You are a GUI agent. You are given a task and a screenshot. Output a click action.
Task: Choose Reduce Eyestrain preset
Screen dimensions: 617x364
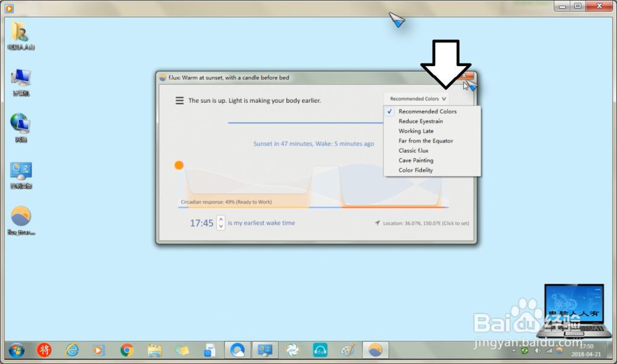coord(421,121)
